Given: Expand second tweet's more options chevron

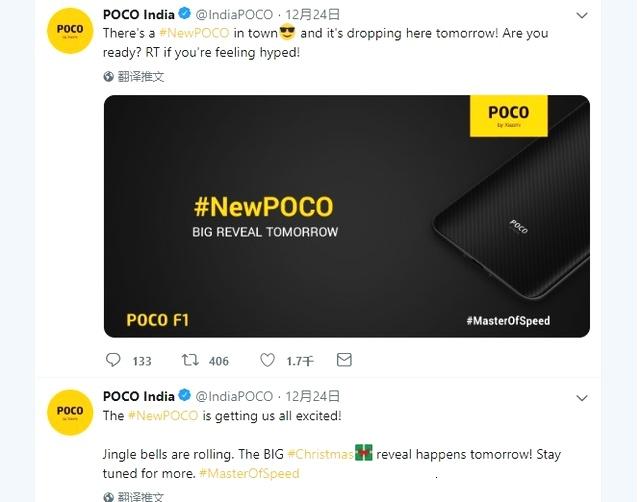Looking at the screenshot, I should (580, 396).
